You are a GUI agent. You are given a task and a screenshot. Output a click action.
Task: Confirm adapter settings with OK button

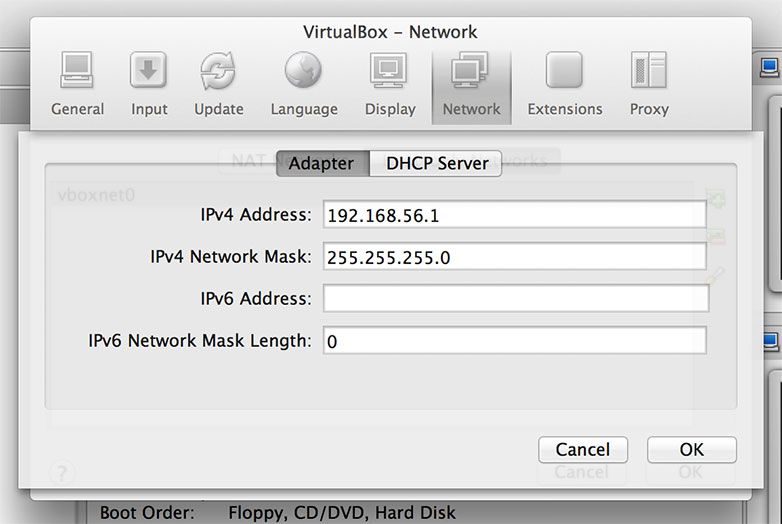(691, 450)
